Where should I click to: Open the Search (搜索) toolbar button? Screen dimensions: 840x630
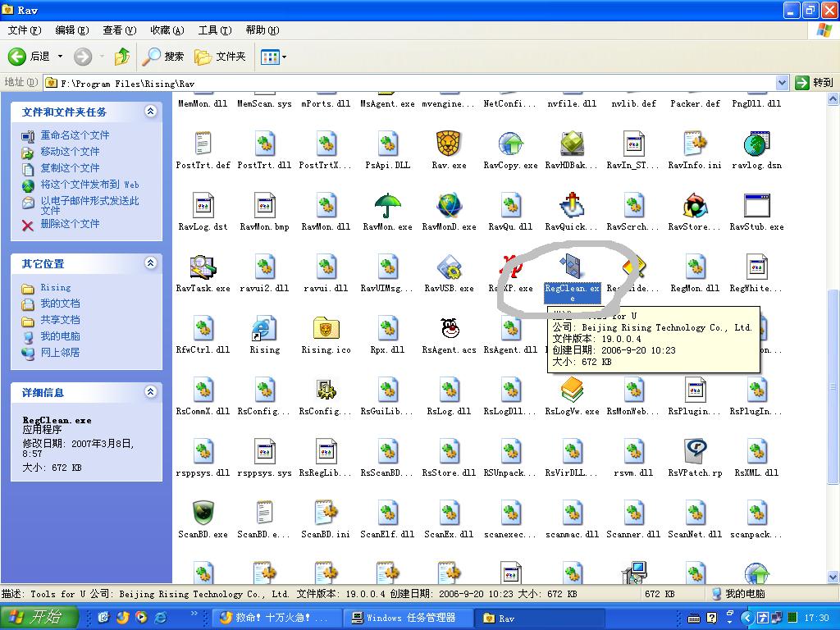point(163,57)
